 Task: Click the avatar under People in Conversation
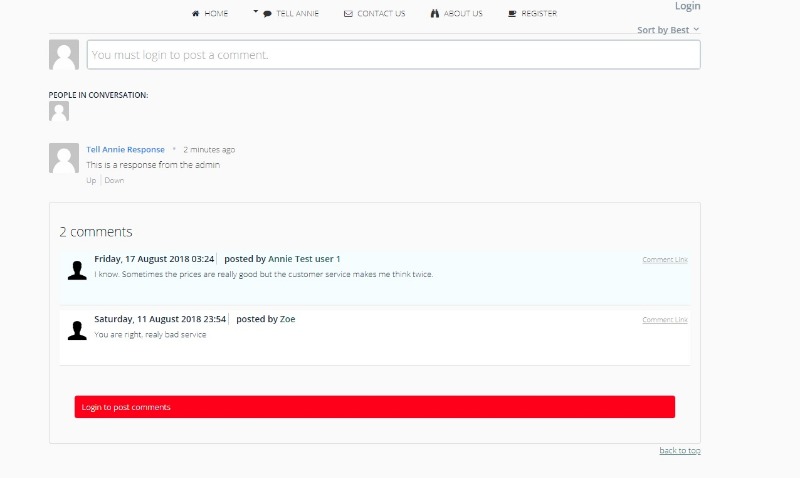[x=59, y=111]
